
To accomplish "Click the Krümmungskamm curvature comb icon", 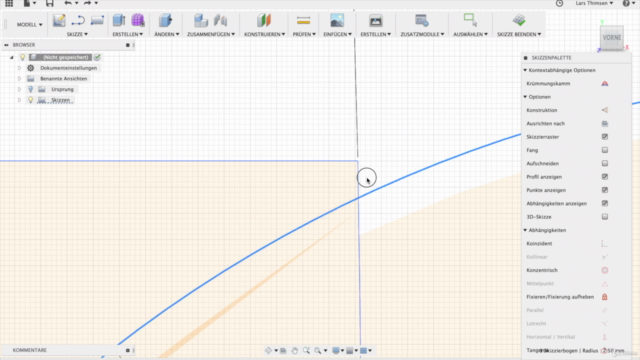I will (605, 83).
